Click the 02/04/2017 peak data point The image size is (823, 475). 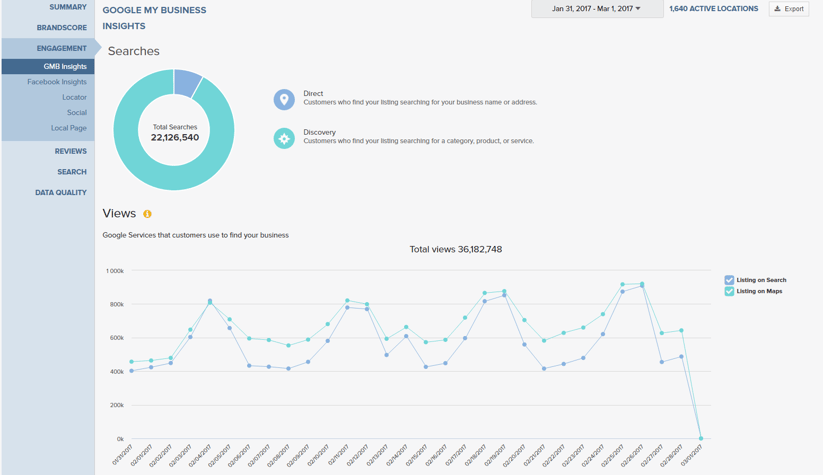tap(210, 302)
